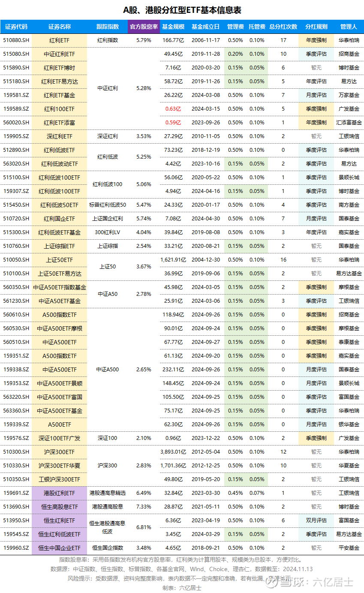
Task: Select the dividend rule '双月评估'
Action: point(316,521)
